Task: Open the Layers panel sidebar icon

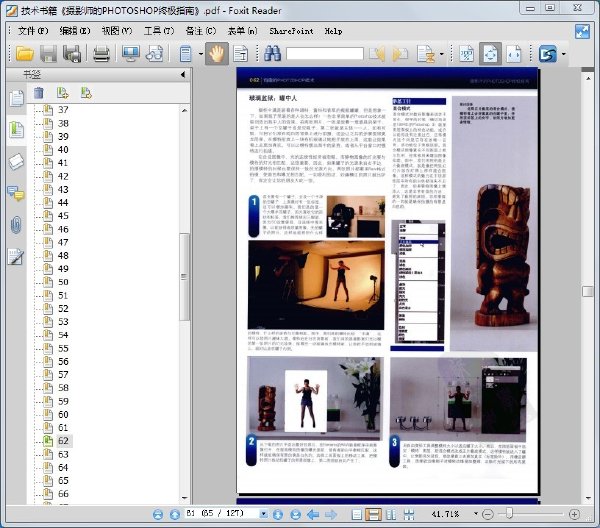Action: [16, 161]
